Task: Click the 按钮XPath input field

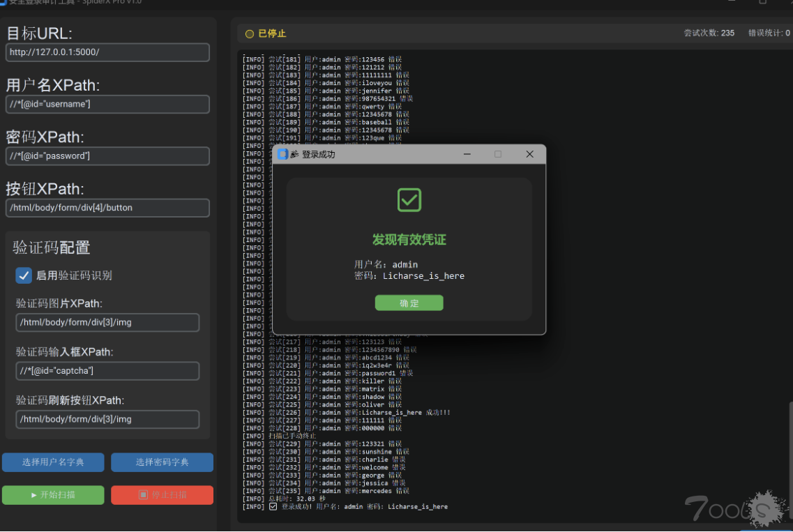Action: [x=107, y=208]
